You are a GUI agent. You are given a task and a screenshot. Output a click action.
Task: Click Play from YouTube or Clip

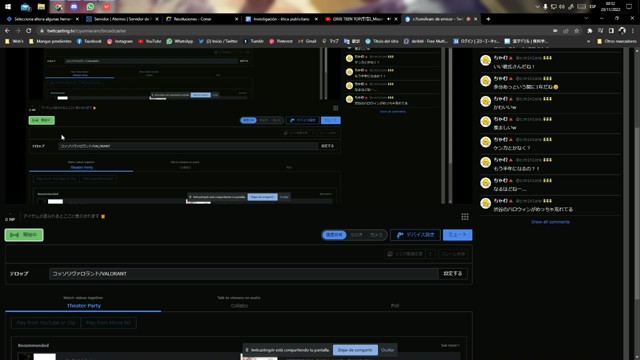tap(46, 323)
